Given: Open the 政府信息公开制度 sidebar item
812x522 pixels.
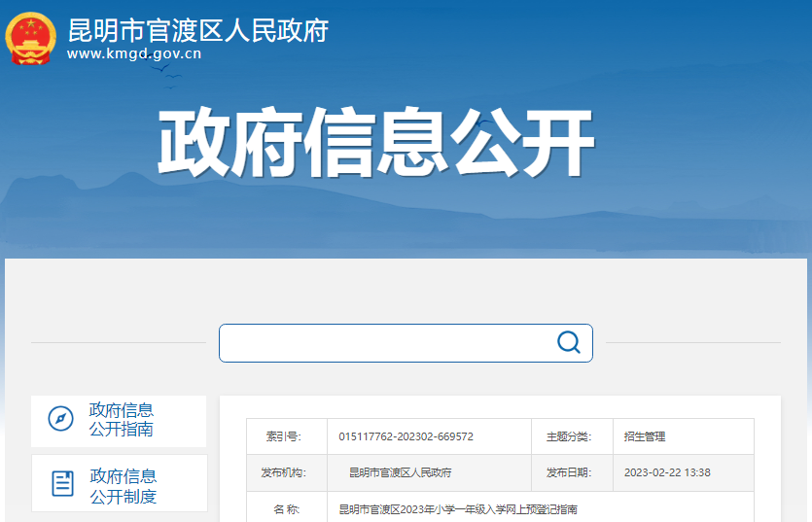Looking at the screenshot, I should click(x=124, y=485).
